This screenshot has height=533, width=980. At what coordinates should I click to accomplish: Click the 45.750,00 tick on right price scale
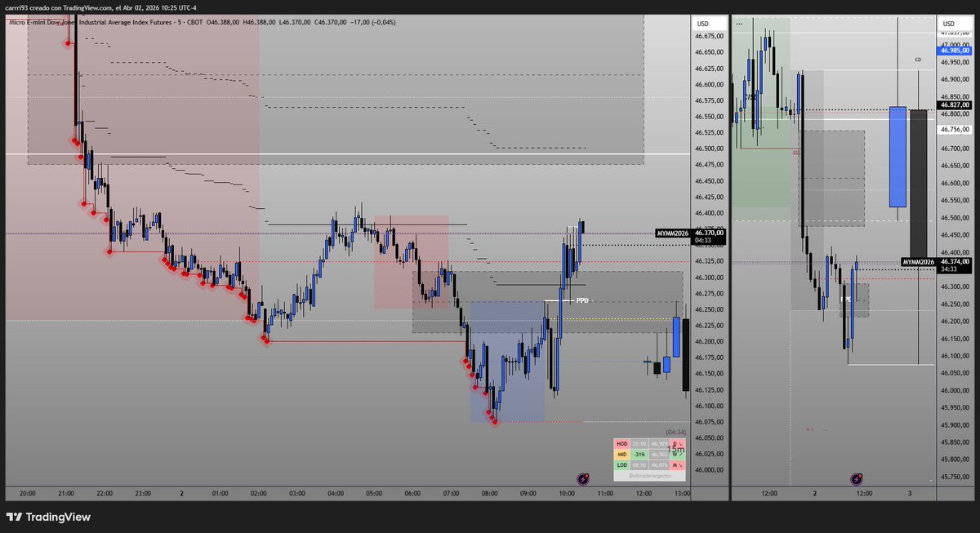955,477
